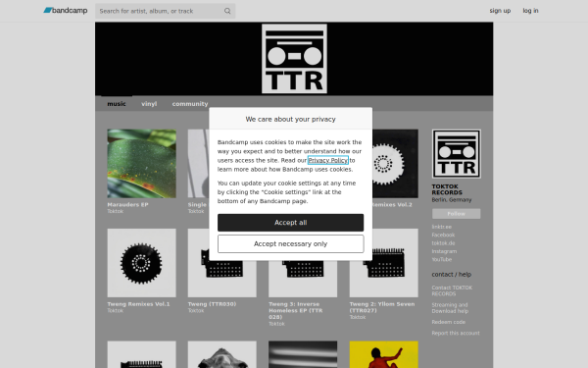Screen dimensions: 588x368
Task: Open Contact TOKTOK RECORDS link
Action: [x=452, y=290]
